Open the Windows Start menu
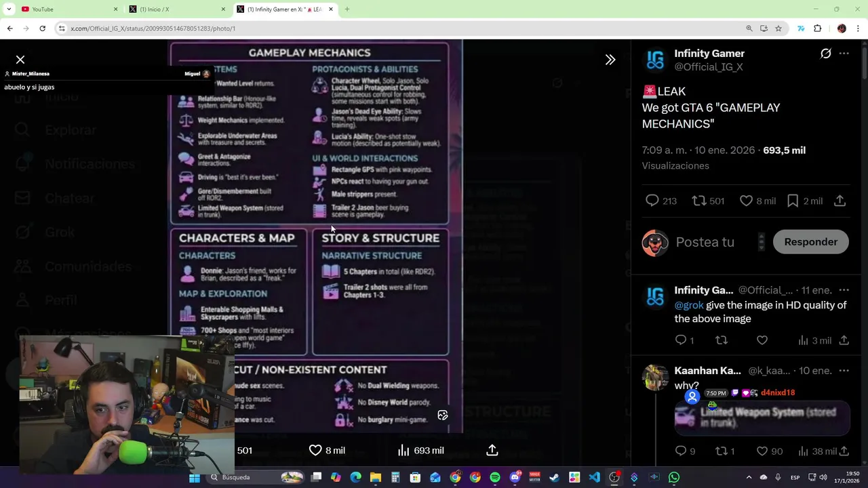Viewport: 868px width, 488px height. 195,477
